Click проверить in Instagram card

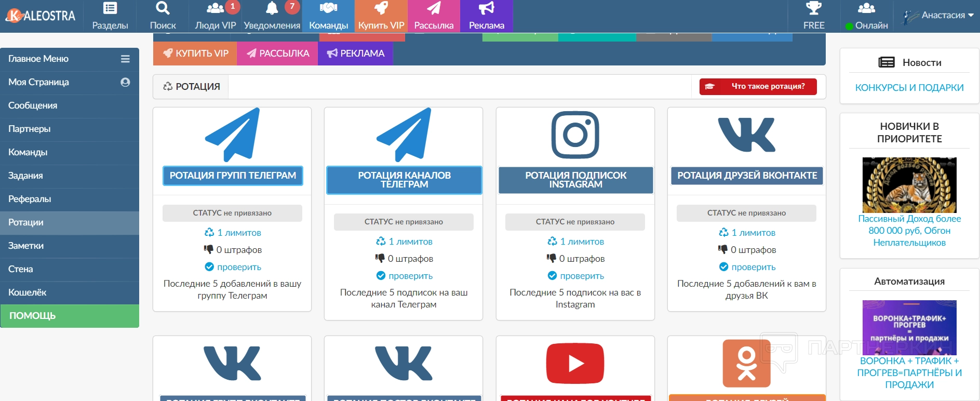(575, 276)
